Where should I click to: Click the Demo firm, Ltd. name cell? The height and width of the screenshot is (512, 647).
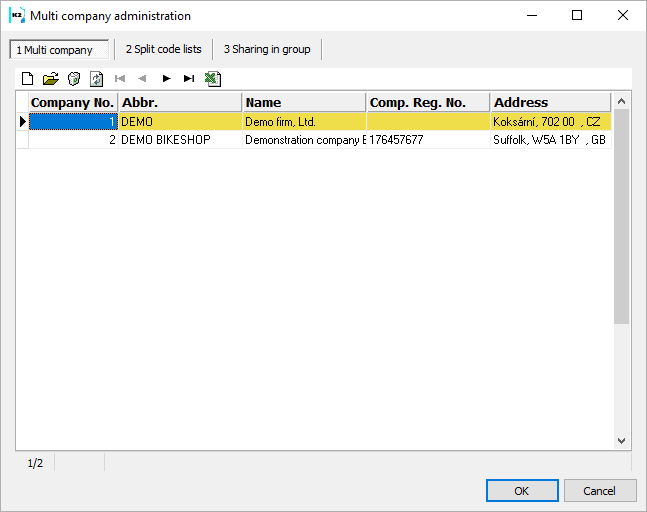point(304,122)
